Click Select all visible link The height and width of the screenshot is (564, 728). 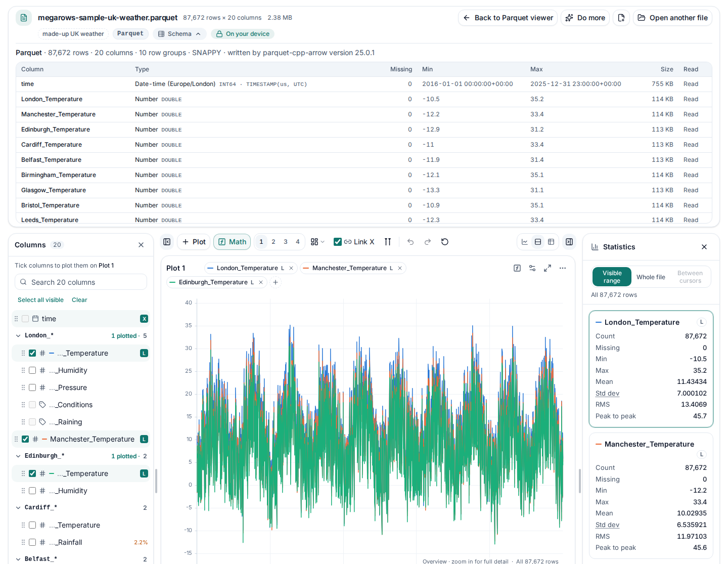[40, 300]
